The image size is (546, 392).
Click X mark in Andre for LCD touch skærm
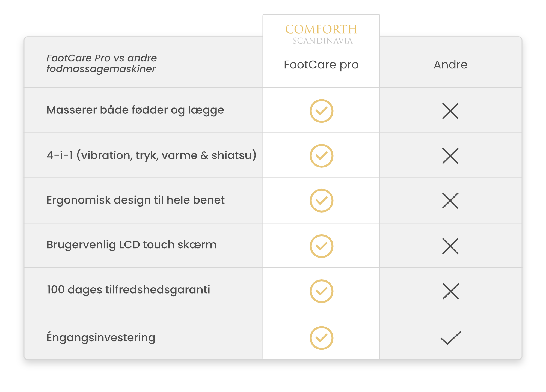click(450, 246)
